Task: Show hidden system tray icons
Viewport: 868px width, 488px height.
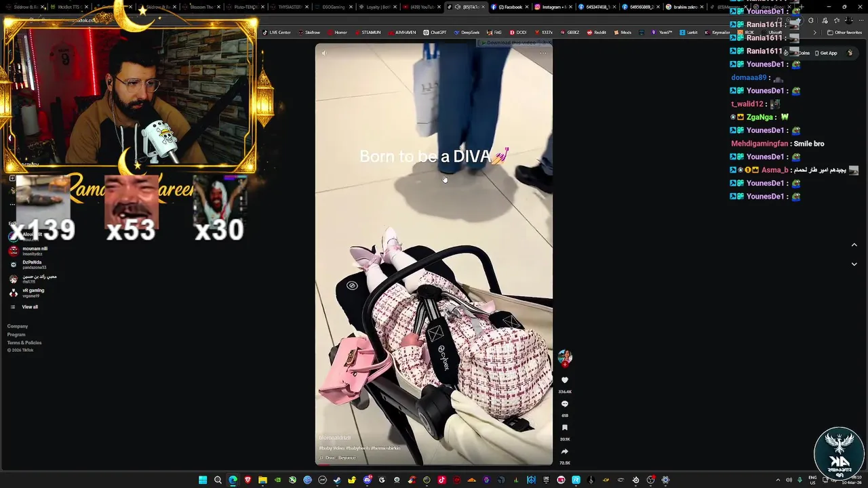Action: tap(778, 480)
